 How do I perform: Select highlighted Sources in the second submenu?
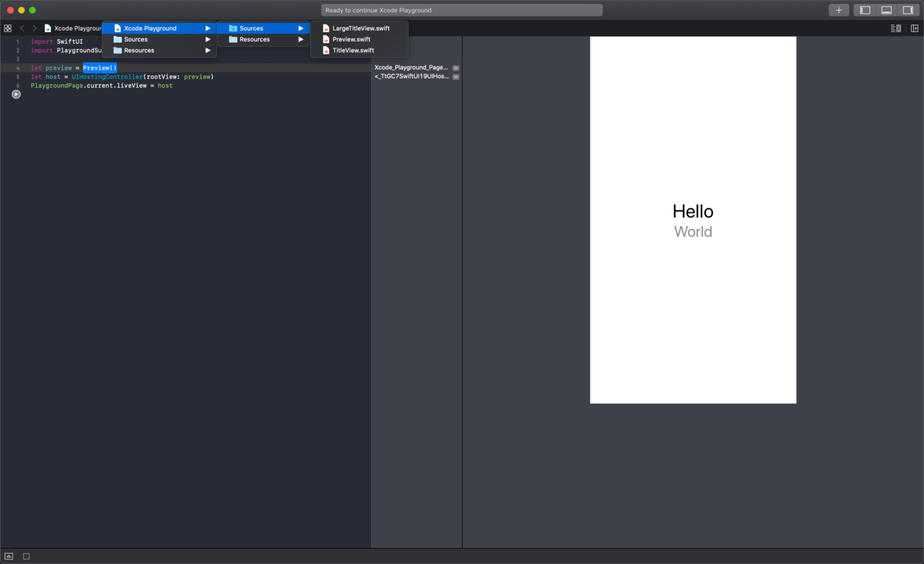click(264, 28)
